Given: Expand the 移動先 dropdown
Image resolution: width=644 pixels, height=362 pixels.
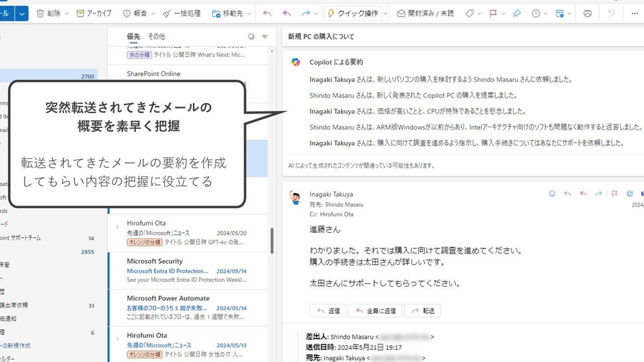Looking at the screenshot, I should tap(249, 14).
